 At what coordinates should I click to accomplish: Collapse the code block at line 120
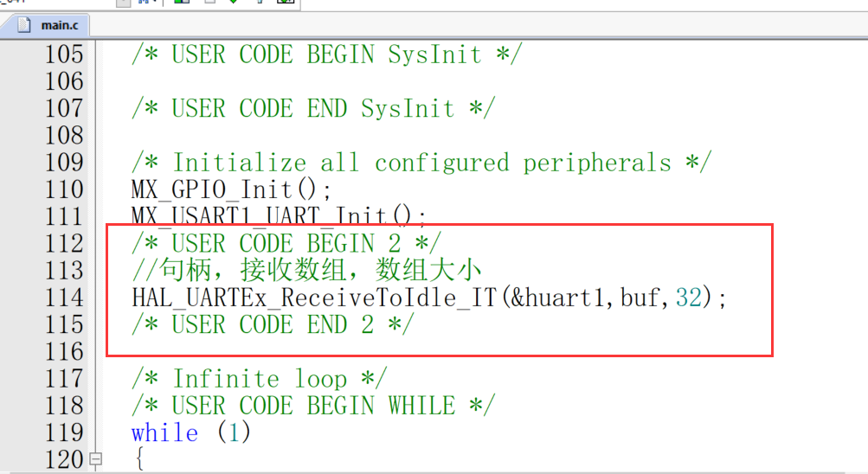click(96, 459)
